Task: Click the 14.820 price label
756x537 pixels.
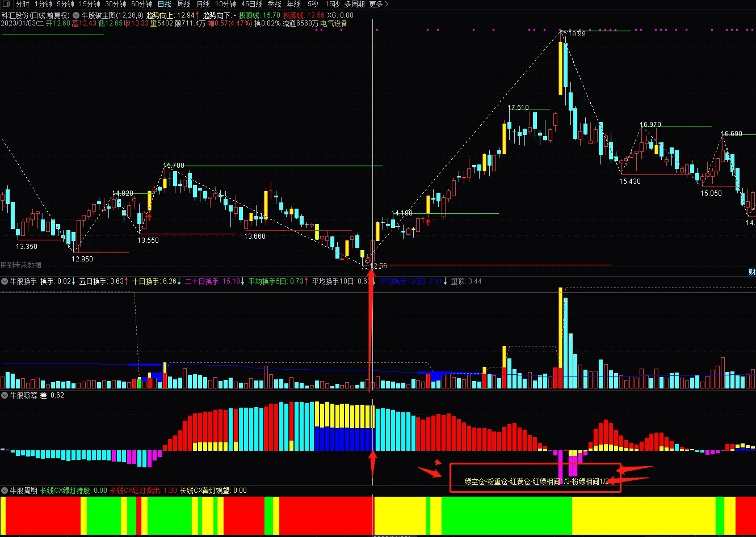Action: [x=123, y=193]
